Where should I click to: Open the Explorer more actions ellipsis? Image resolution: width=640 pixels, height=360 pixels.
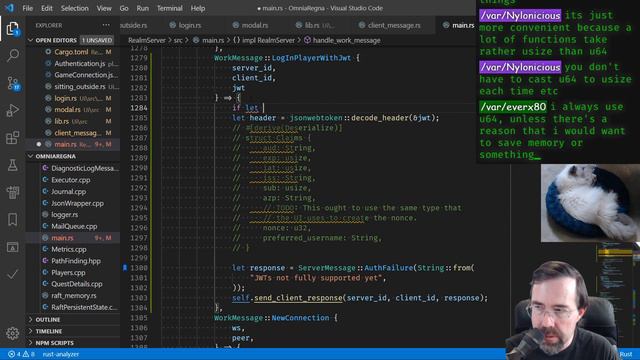coord(106,25)
